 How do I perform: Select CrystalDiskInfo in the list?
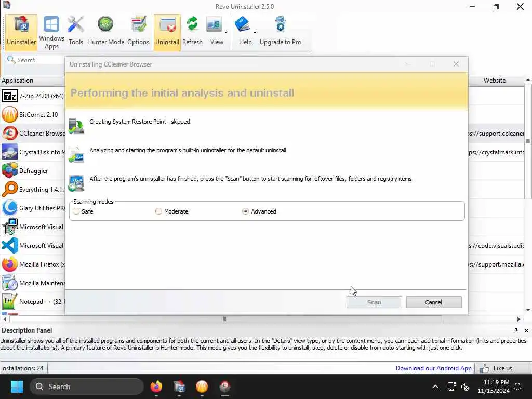[x=33, y=152]
